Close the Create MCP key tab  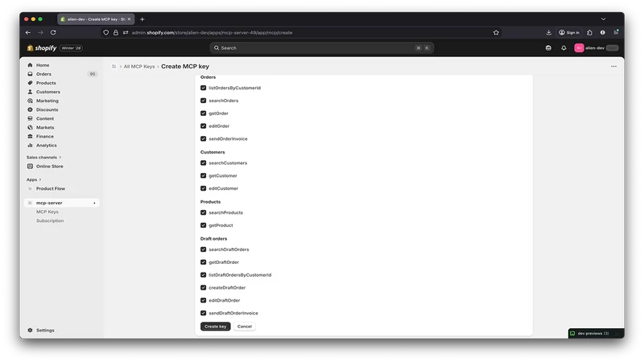129,19
